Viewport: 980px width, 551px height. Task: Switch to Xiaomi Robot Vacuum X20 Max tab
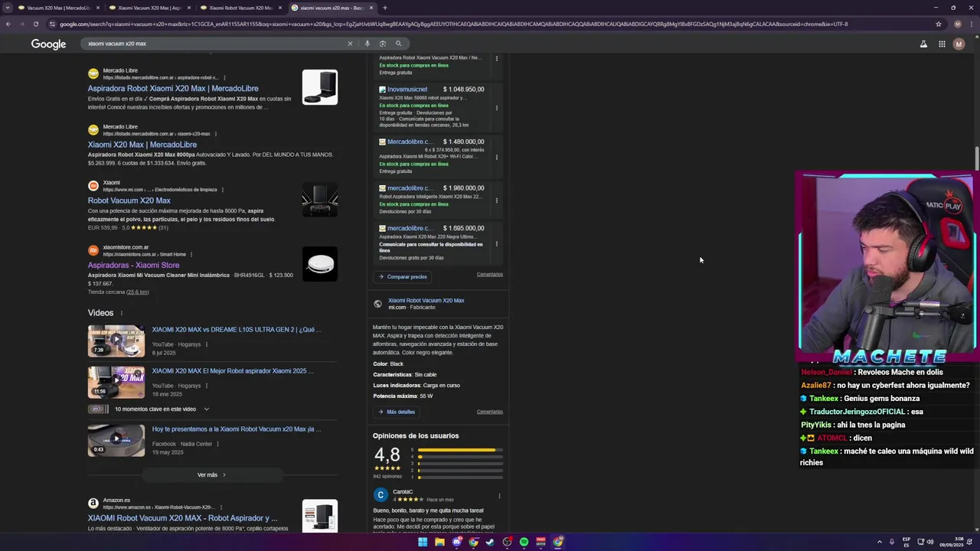[240, 8]
